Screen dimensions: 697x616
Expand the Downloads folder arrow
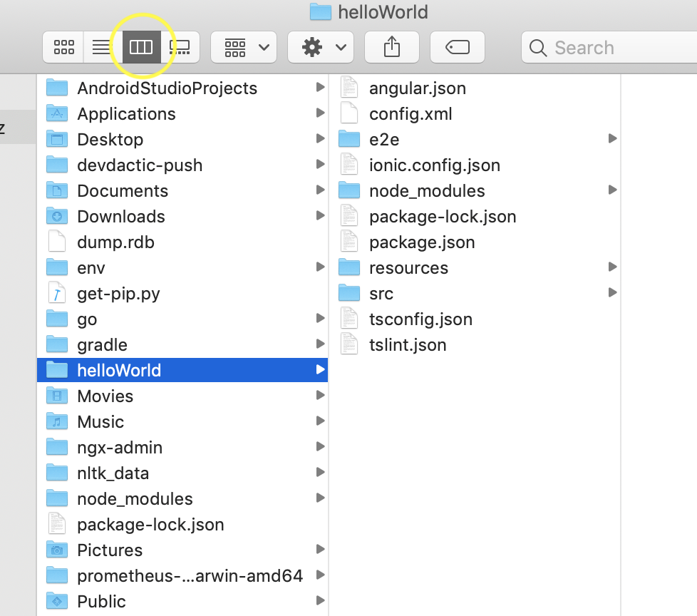coord(320,216)
